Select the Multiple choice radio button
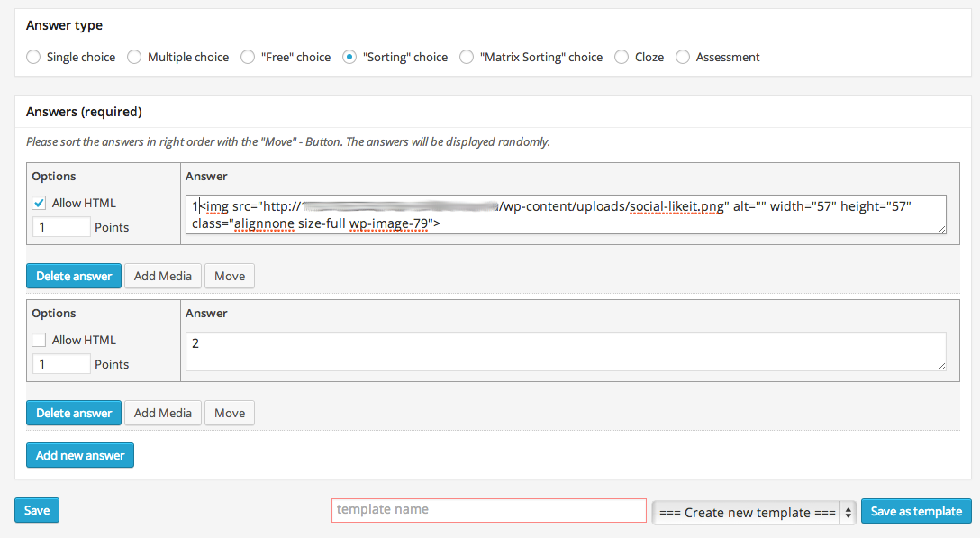 click(x=134, y=57)
